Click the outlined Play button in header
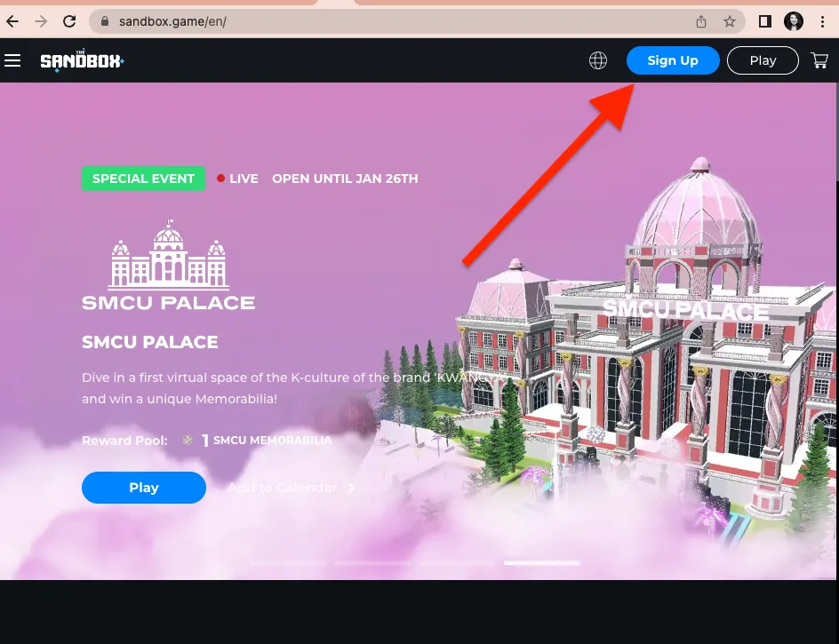Viewport: 839px width, 644px height. tap(763, 60)
